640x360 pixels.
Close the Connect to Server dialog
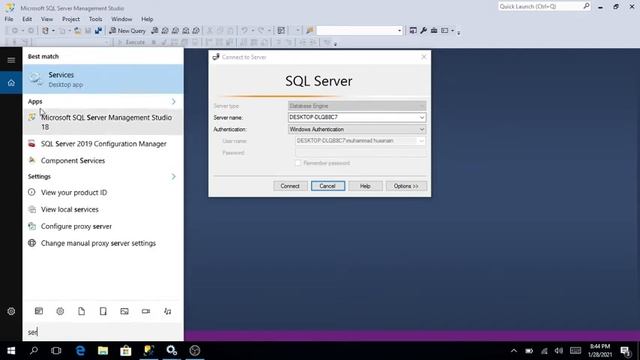[x=424, y=57]
